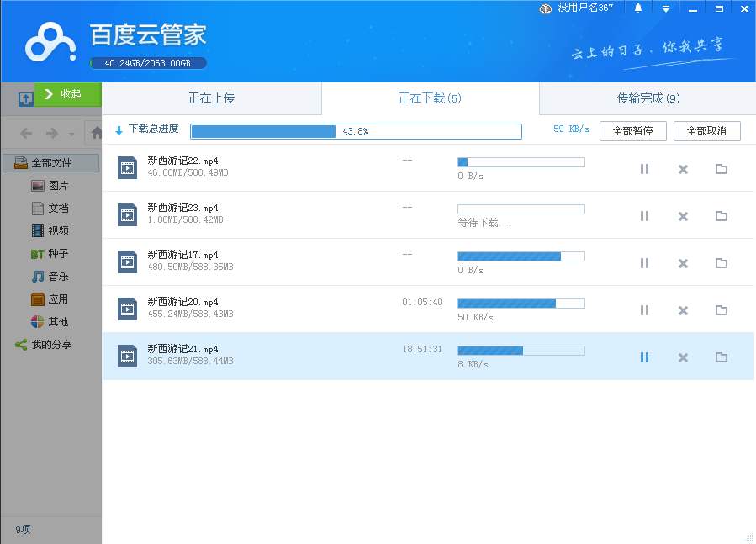Cancel download of 新西游记20.mp4

(x=683, y=310)
